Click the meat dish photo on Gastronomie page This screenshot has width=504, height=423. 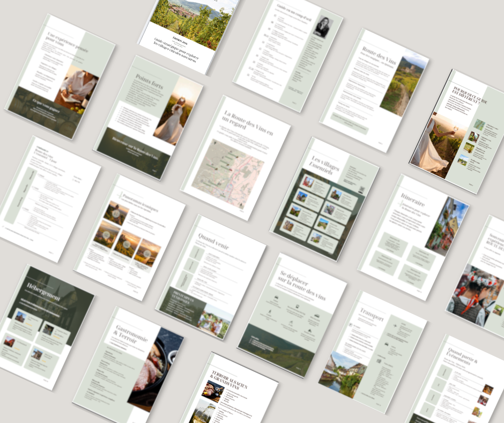(155, 370)
